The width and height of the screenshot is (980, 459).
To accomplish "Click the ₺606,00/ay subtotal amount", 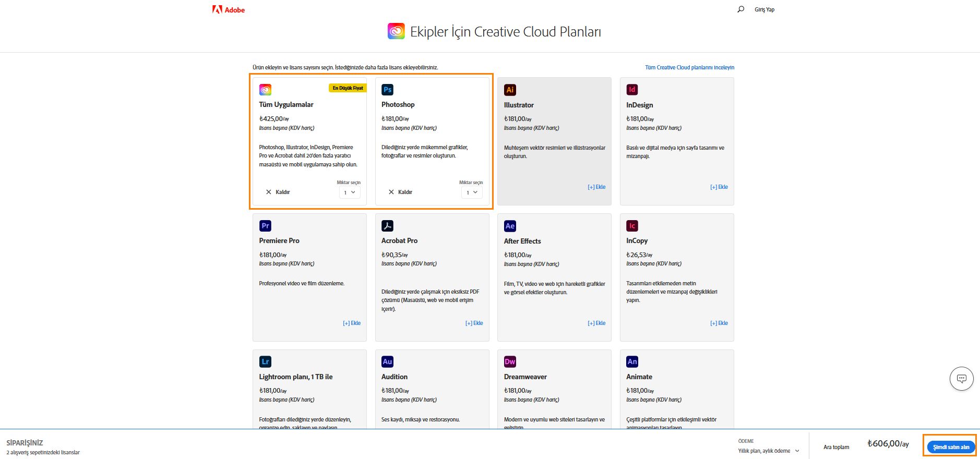I will (x=888, y=444).
